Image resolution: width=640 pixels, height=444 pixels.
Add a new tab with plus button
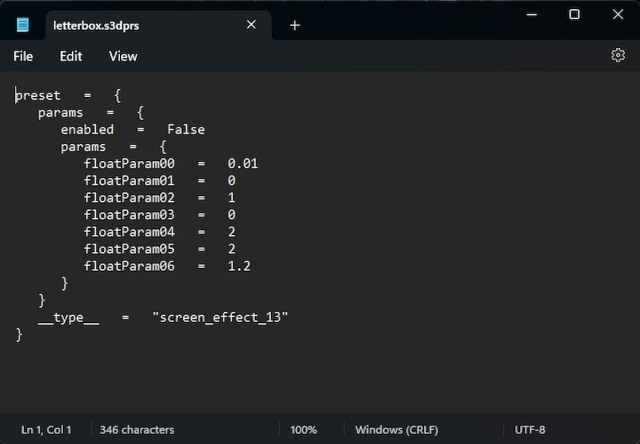tap(294, 25)
